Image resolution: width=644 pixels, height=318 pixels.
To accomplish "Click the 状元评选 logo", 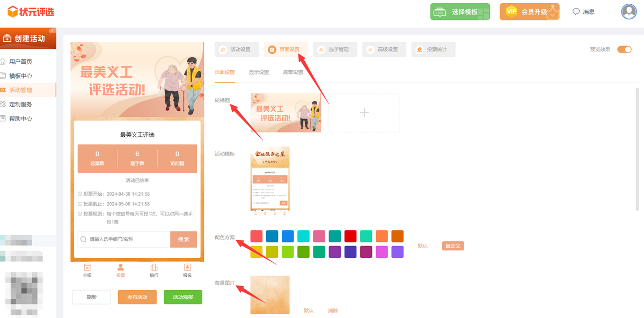I will pyautogui.click(x=31, y=11).
